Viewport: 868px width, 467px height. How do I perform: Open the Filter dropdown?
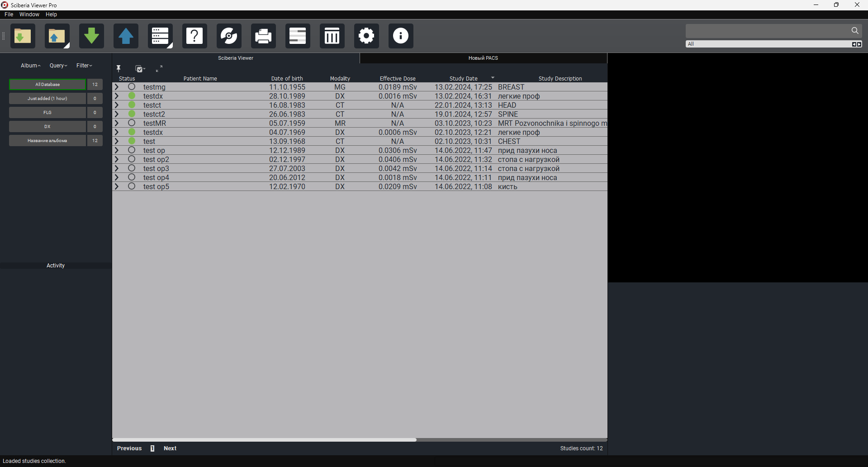coord(84,66)
